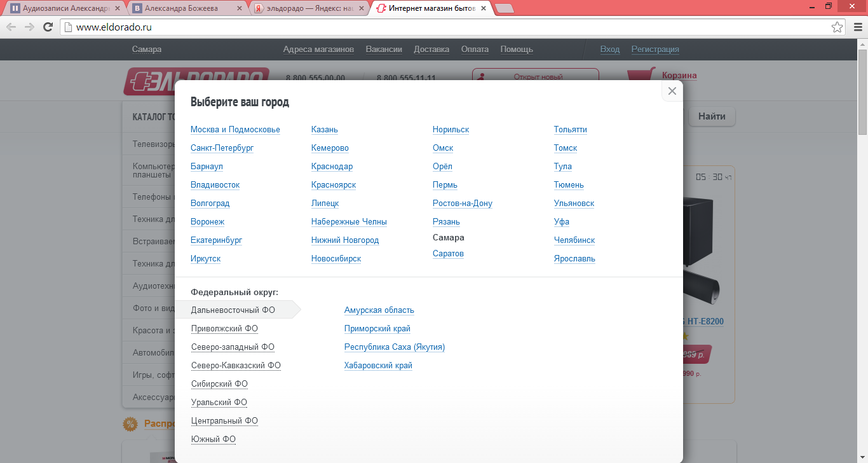
Task: Select city Нижний Новгород
Action: tap(345, 240)
